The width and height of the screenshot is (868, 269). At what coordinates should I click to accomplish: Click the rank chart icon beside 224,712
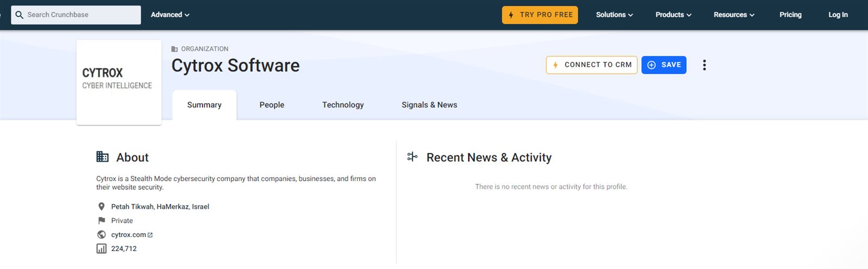(101, 249)
